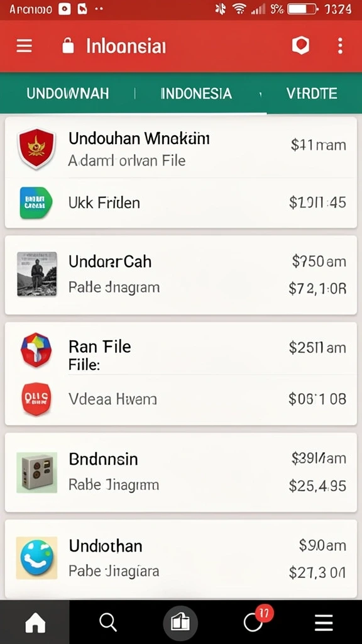Tap the center files button in the bottom bar
Viewport: 362px width, 644px height.
180,623
